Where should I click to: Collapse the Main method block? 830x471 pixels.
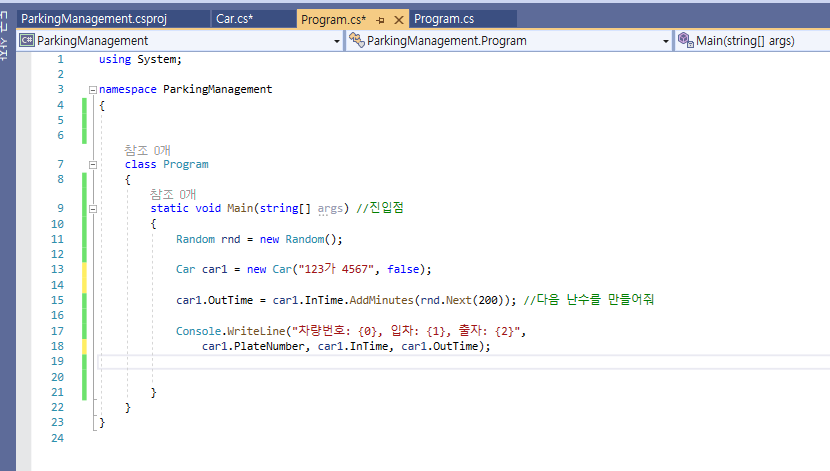[x=93, y=209]
